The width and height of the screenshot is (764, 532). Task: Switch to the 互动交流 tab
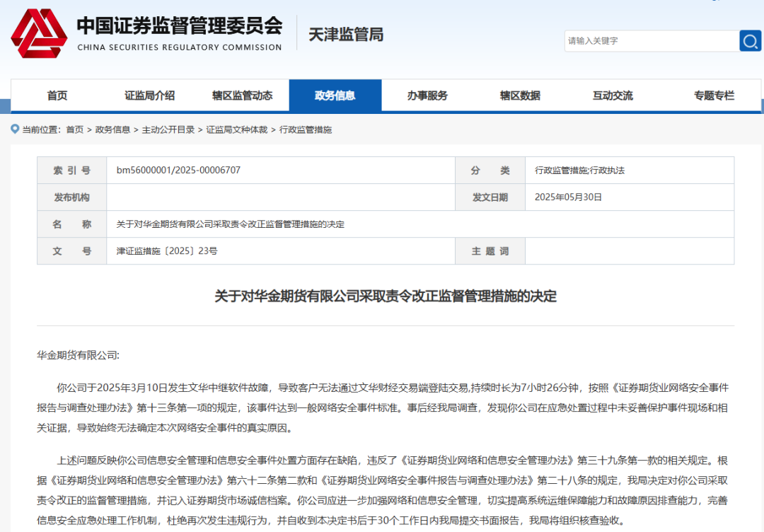tap(613, 96)
